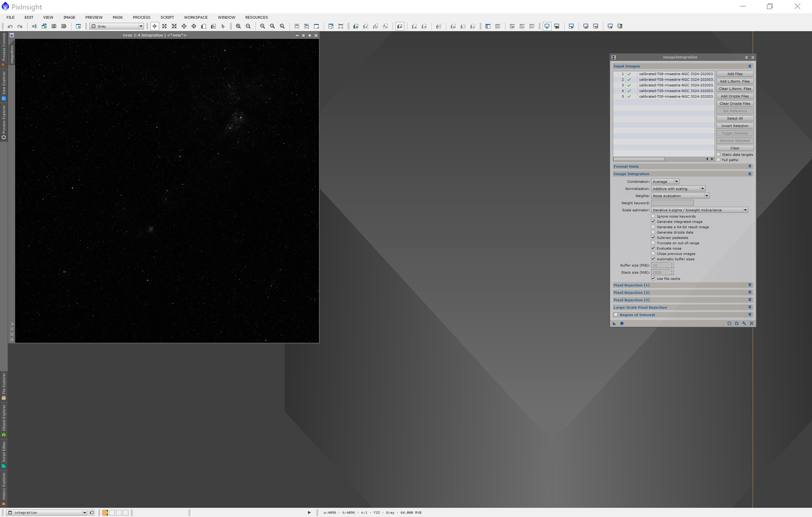Open the FILE menu
The width and height of the screenshot is (812, 517).
pyautogui.click(x=10, y=17)
